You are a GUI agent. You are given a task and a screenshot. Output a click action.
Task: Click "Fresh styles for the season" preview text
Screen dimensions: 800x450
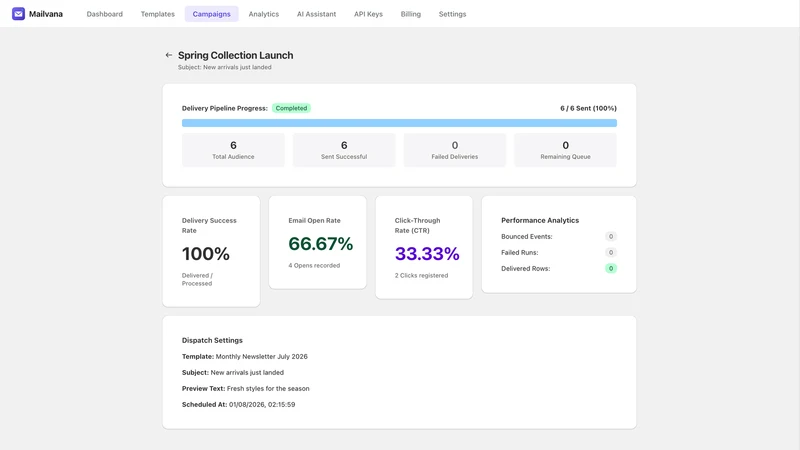point(268,389)
